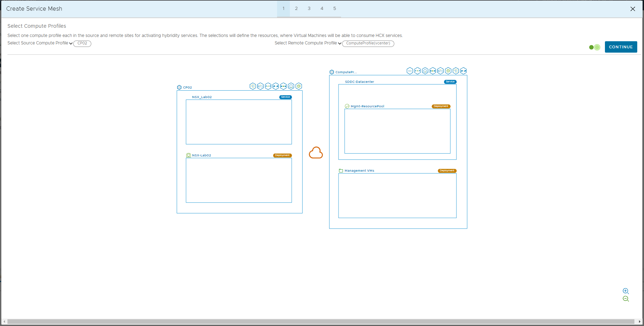Viewport: 644px width, 326px height.
Task: Click the lightning bolt icon on ComputePr... profile
Action: tap(456, 71)
